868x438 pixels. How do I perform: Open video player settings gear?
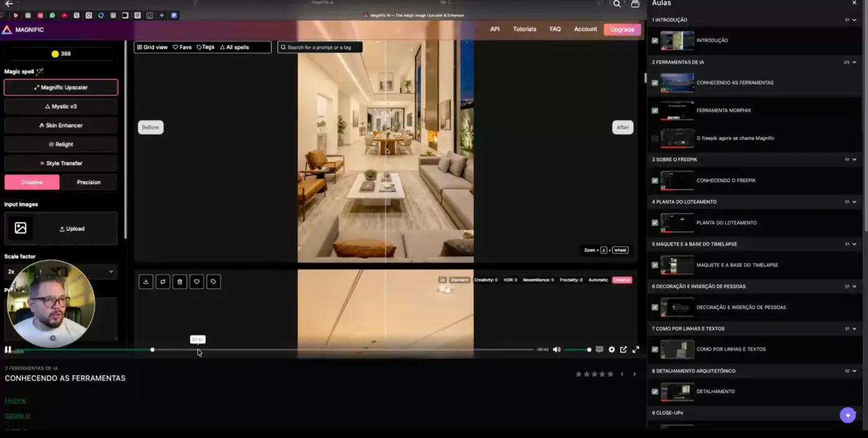(x=611, y=349)
